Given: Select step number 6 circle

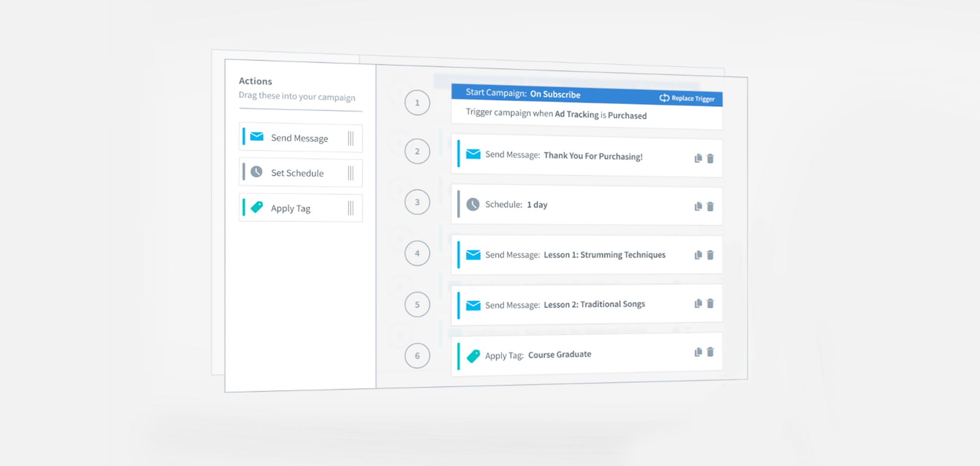Looking at the screenshot, I should tap(417, 355).
